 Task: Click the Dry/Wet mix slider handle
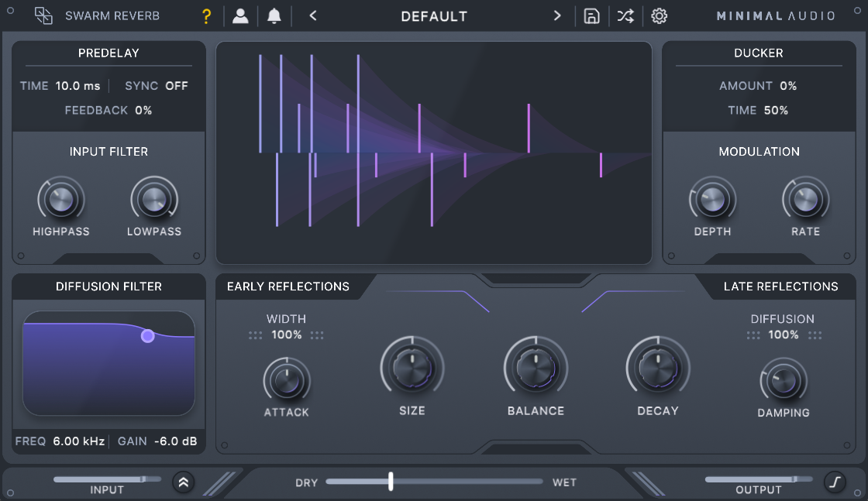point(391,482)
